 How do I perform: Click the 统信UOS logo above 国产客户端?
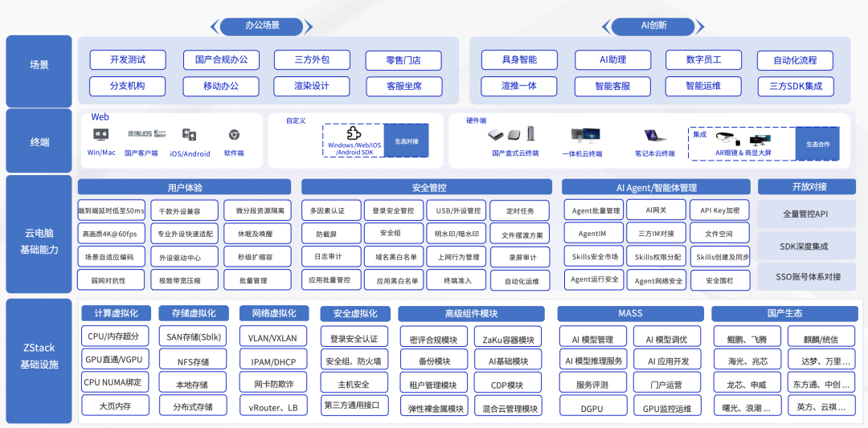[x=141, y=134]
